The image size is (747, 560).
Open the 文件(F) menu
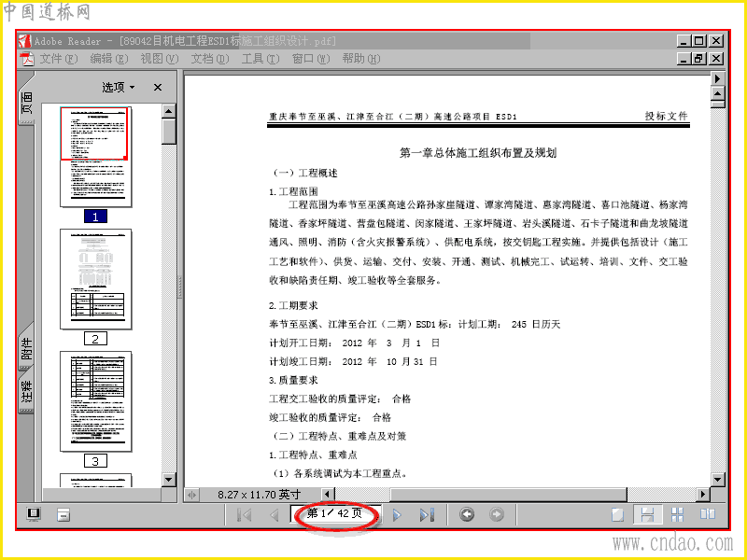point(58,59)
